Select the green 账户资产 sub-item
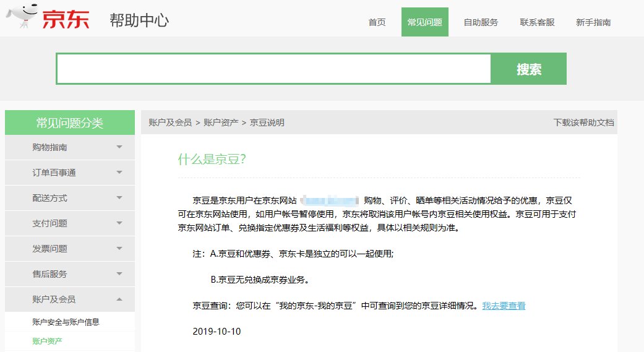644x352 pixels. (47, 341)
